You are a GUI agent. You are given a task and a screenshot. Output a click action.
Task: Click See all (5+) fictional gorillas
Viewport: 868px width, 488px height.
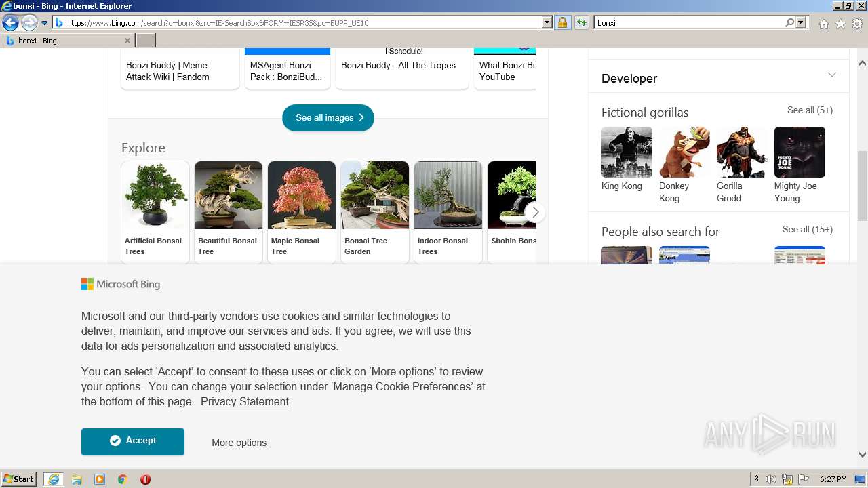point(810,110)
